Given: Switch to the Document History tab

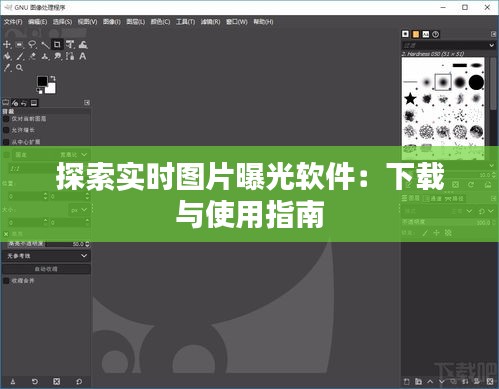Looking at the screenshot, I should click(x=436, y=34).
